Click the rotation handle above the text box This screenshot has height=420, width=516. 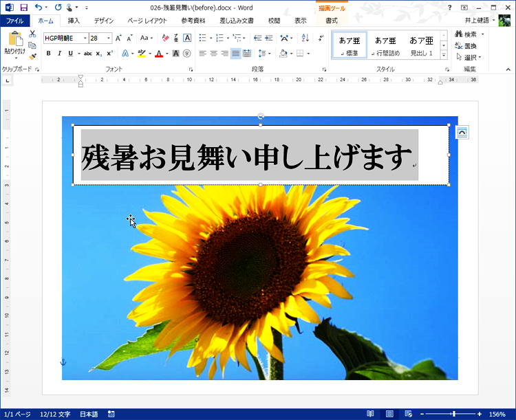click(261, 115)
